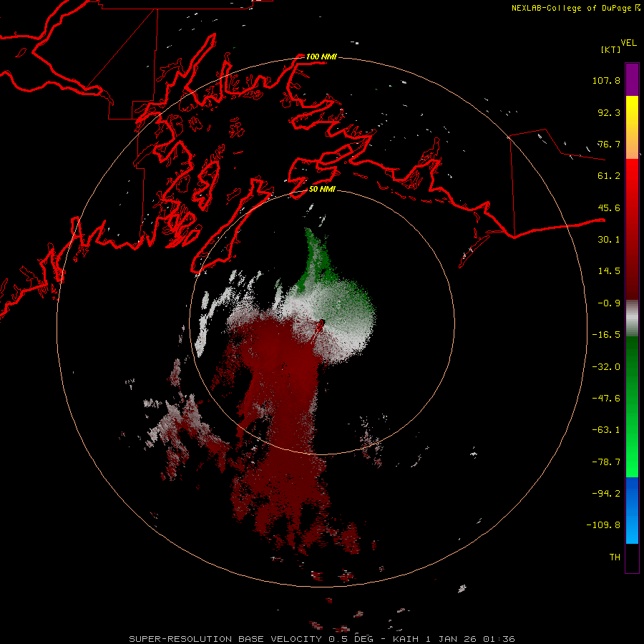Click the 45.6 velocity scale value

[x=609, y=208]
